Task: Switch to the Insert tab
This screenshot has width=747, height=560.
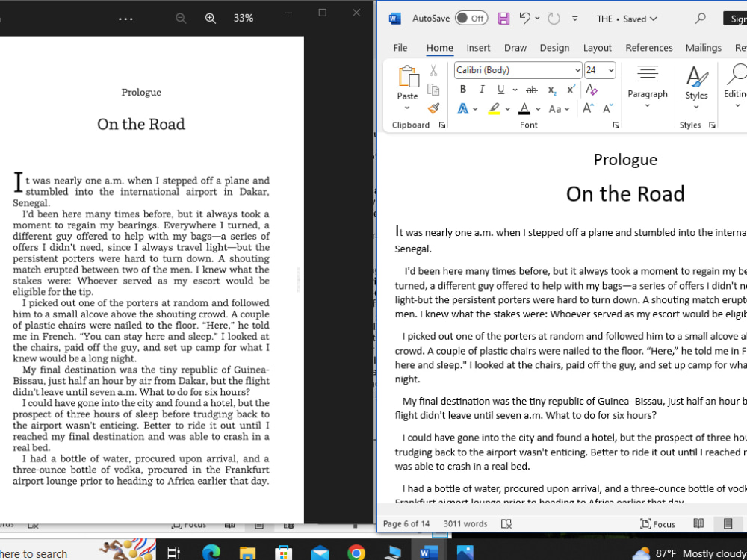Action: (x=478, y=48)
